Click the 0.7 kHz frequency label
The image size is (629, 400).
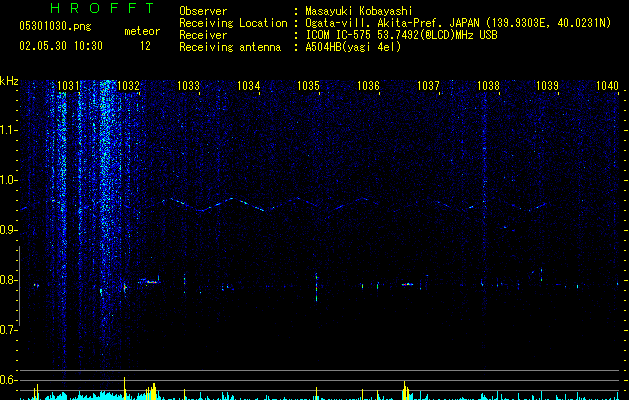point(8,330)
